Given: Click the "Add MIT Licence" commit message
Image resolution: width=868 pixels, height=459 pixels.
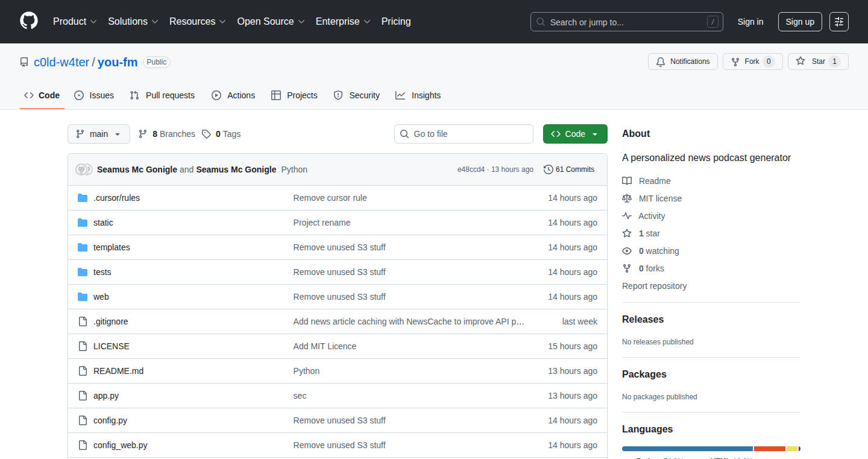Looking at the screenshot, I should click(x=325, y=346).
